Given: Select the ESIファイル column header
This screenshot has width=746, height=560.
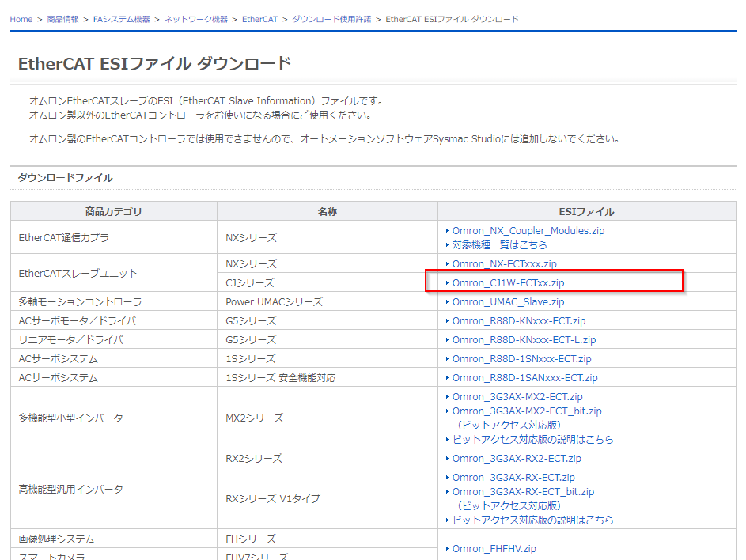Looking at the screenshot, I should click(x=587, y=212).
